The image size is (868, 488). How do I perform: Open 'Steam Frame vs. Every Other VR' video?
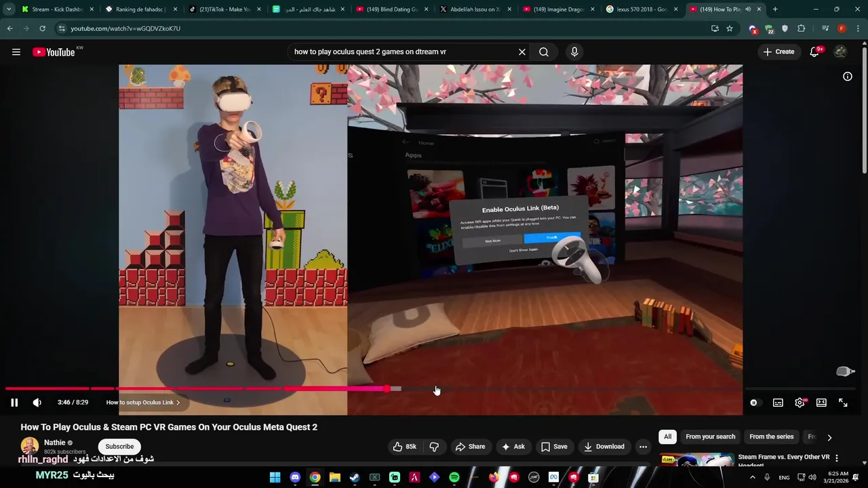[x=783, y=457]
